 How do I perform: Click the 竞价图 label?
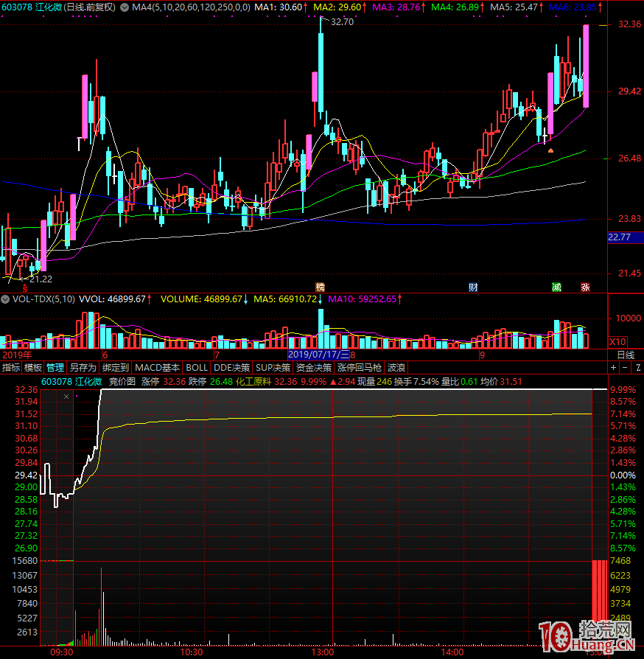point(122,382)
